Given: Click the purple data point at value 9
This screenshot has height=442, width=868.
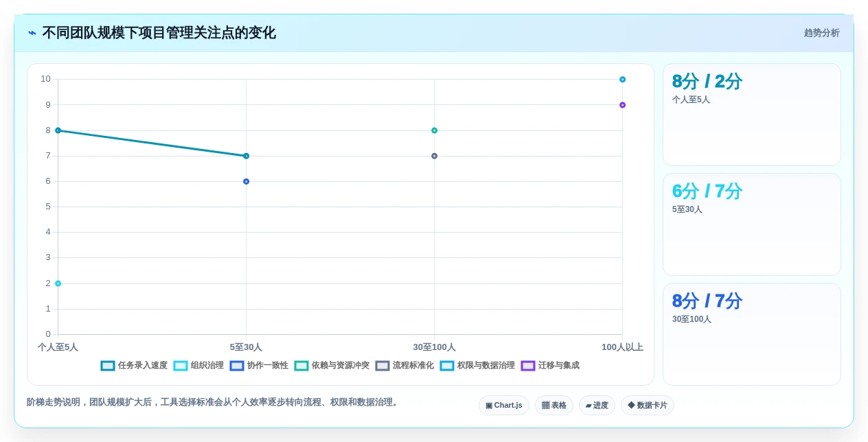Looking at the screenshot, I should [x=623, y=105].
